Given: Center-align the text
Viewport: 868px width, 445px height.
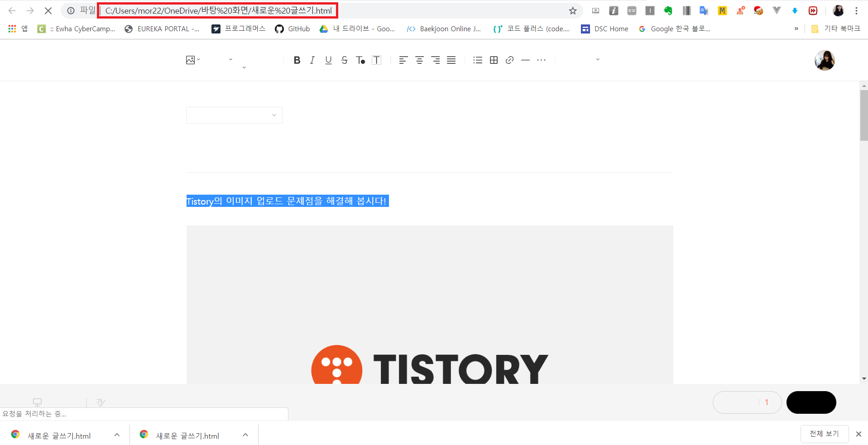Looking at the screenshot, I should pyautogui.click(x=419, y=60).
